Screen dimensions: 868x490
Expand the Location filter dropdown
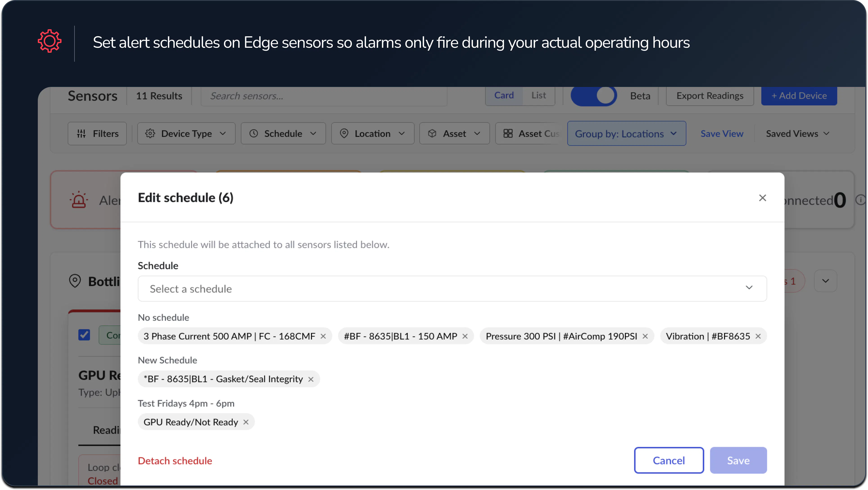[373, 134]
